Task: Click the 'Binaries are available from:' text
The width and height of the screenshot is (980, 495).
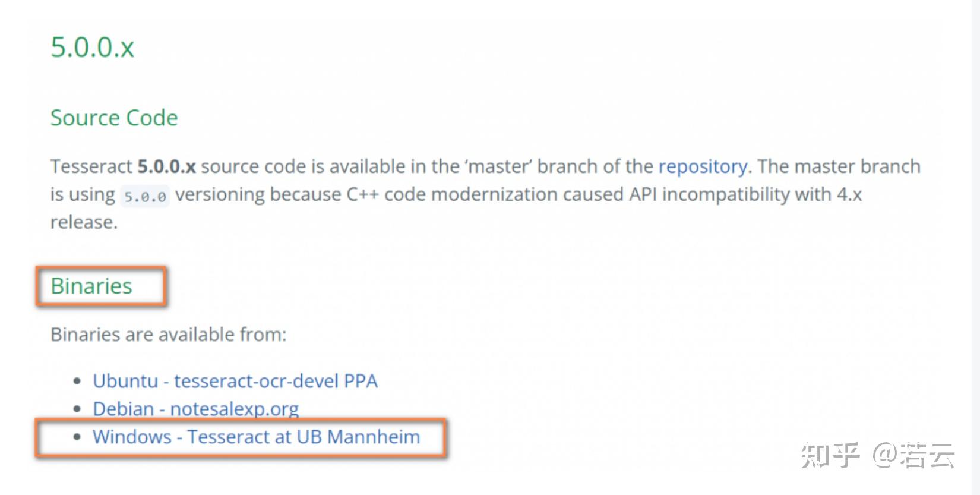Action: coord(169,335)
